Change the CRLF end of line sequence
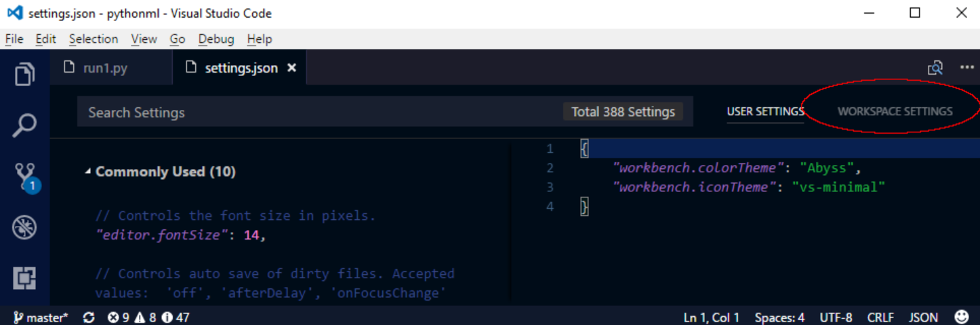 pos(880,317)
